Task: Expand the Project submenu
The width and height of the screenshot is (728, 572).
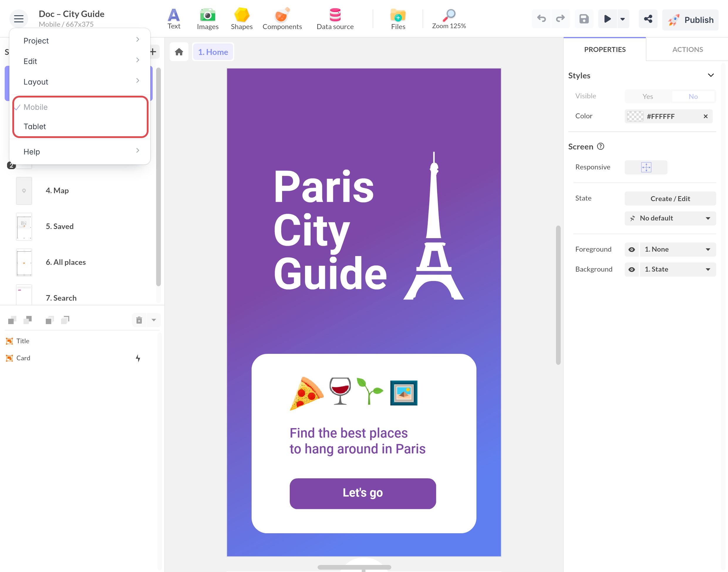Action: coord(80,41)
